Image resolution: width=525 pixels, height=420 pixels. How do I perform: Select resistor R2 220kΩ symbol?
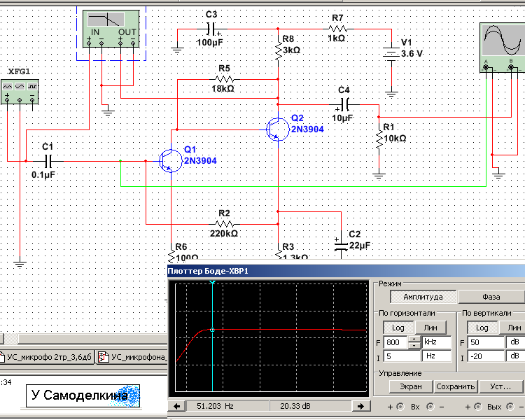click(224, 223)
